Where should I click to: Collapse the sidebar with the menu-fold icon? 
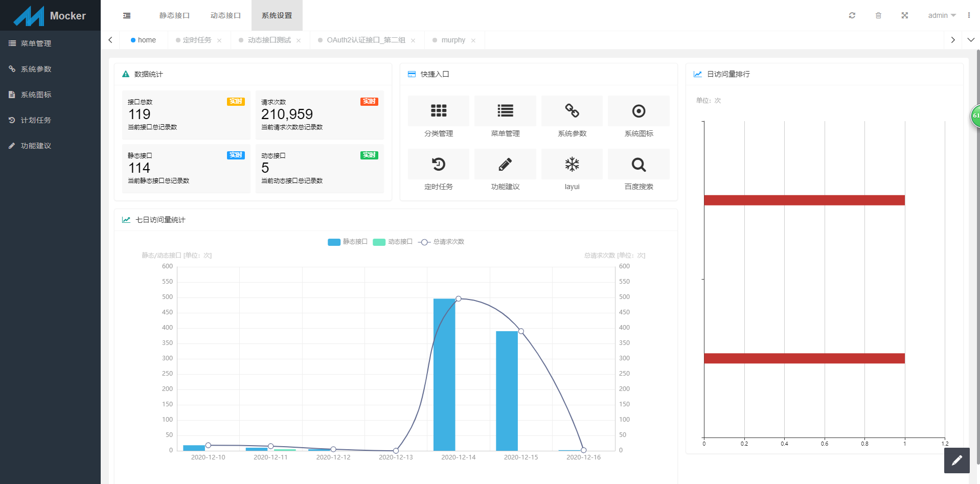coord(127,15)
